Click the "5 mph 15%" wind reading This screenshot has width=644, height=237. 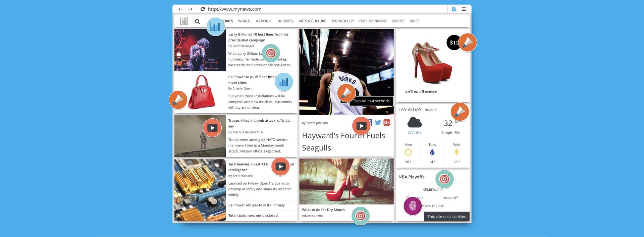450,133
